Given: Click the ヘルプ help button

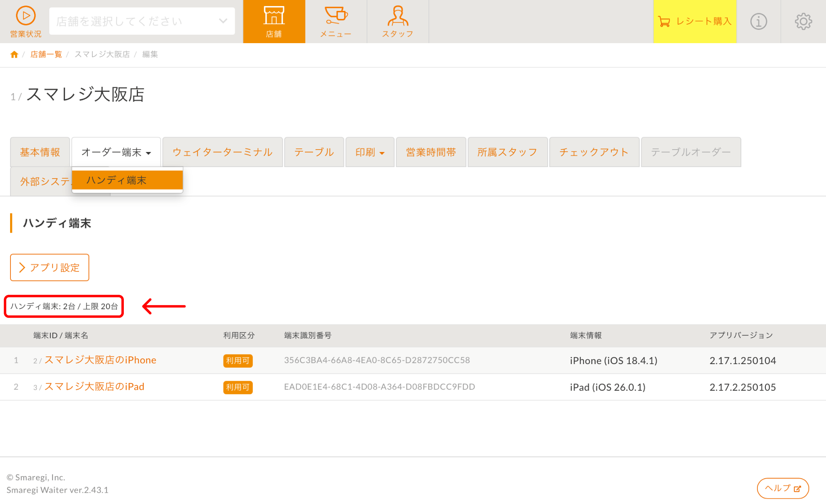Looking at the screenshot, I should point(782,488).
